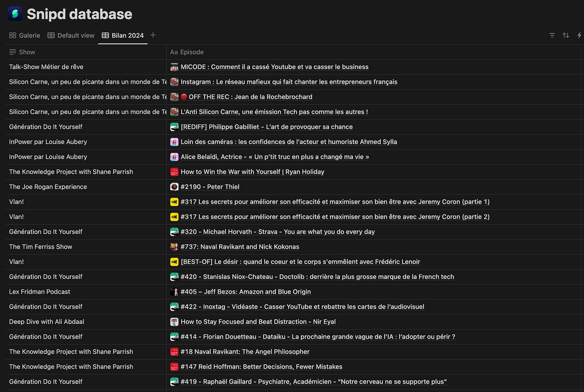Click red icon beside Reid Hoffman episode
This screenshot has width=584, height=392.
[x=174, y=367]
